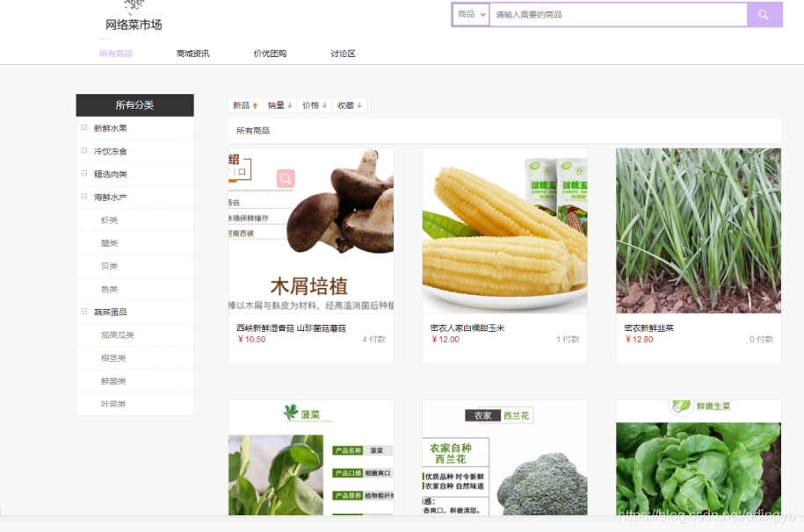
Task: Open the 新鲜水果 category link
Action: click(110, 128)
